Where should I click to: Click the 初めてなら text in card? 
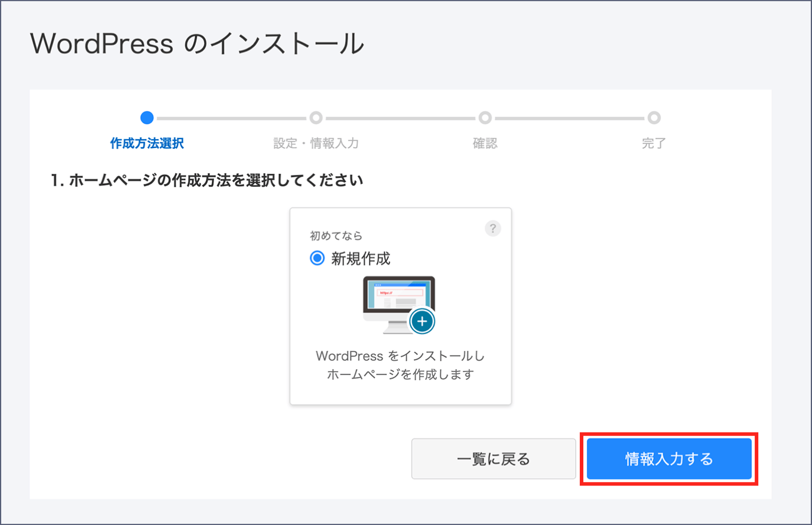coord(336,235)
